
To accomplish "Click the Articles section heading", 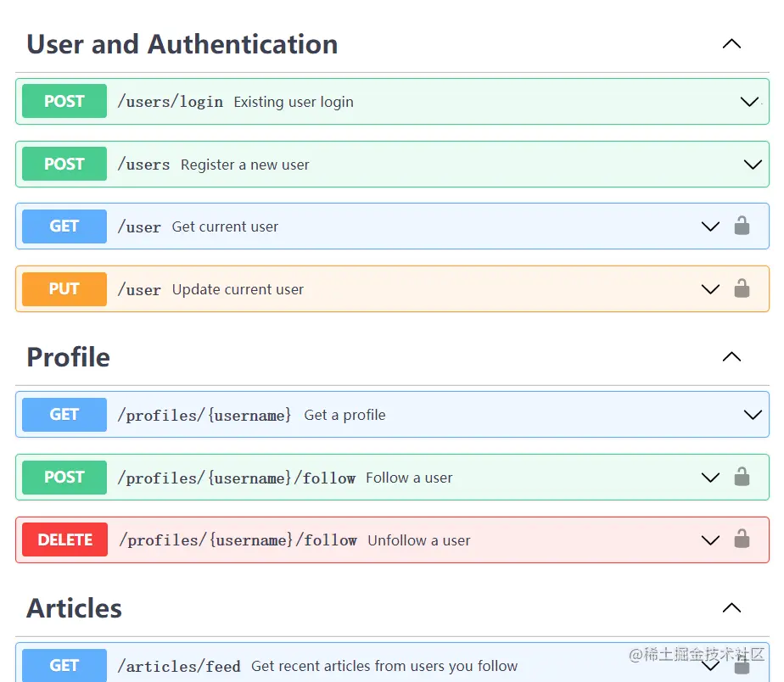I will coord(75,608).
